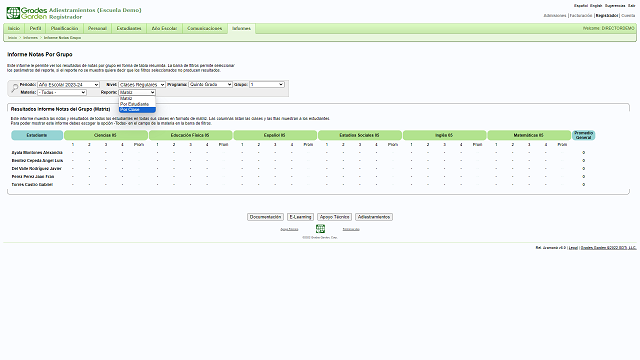Click the Inicio breadcrumb link
Viewport: 640px width, 360px height.
(x=12, y=38)
